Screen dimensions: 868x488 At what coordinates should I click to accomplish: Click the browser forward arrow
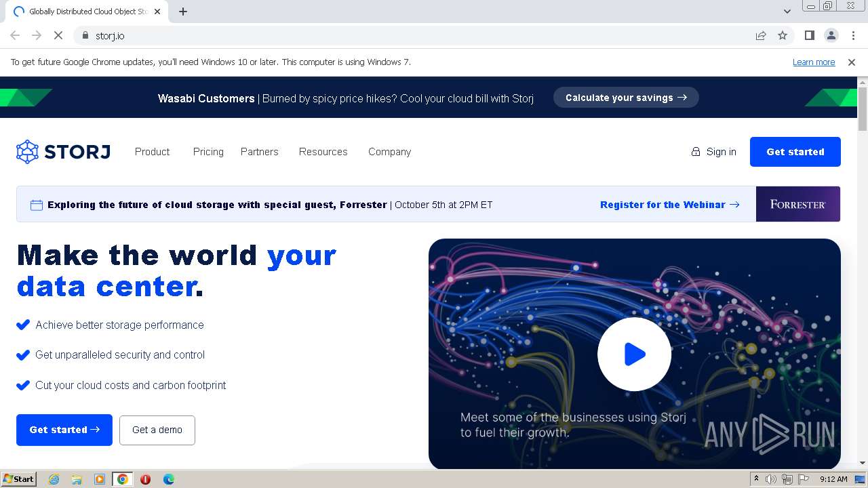coord(37,35)
